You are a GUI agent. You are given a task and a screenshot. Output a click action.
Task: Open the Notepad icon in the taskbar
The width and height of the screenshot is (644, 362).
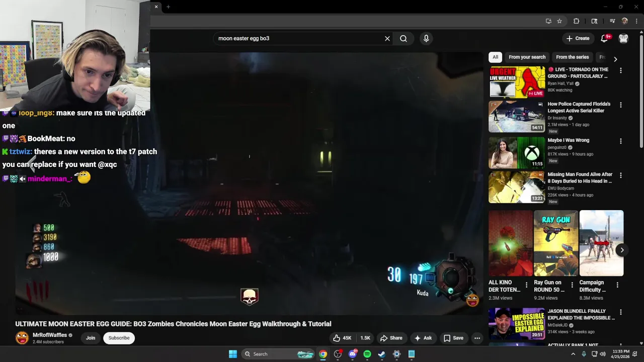click(x=411, y=354)
